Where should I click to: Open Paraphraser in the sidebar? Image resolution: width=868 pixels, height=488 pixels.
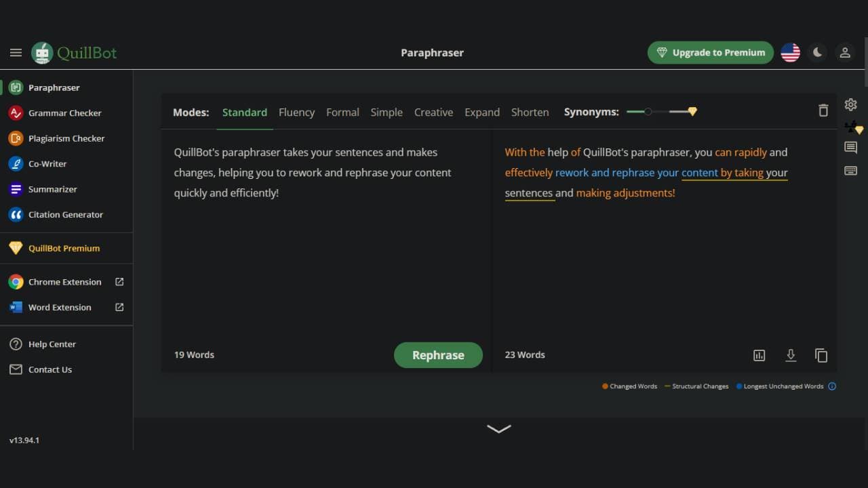click(x=66, y=87)
